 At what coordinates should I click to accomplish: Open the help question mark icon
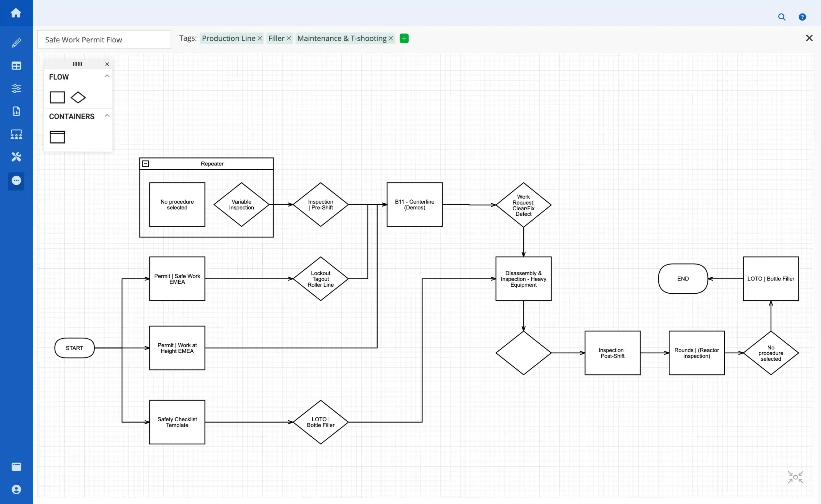(x=802, y=17)
